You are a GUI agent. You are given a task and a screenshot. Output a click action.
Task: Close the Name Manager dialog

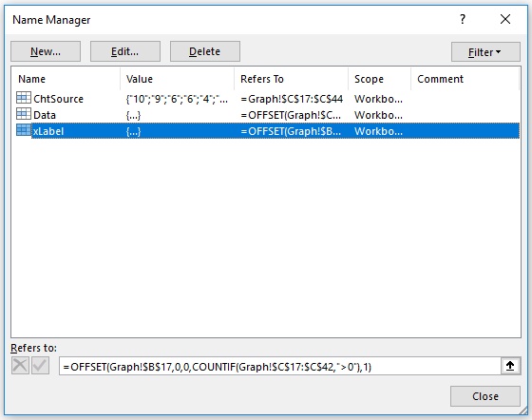click(485, 396)
